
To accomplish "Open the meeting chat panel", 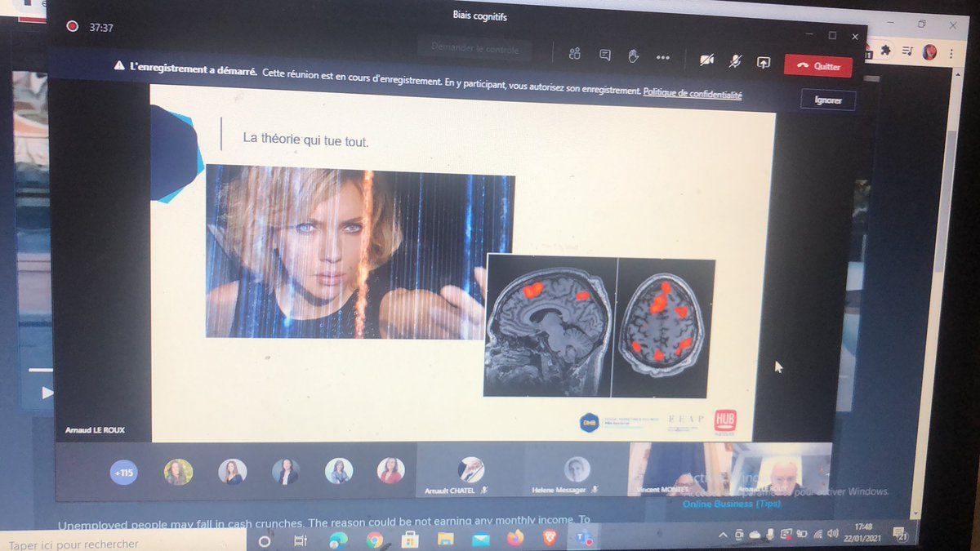I will coord(605,55).
